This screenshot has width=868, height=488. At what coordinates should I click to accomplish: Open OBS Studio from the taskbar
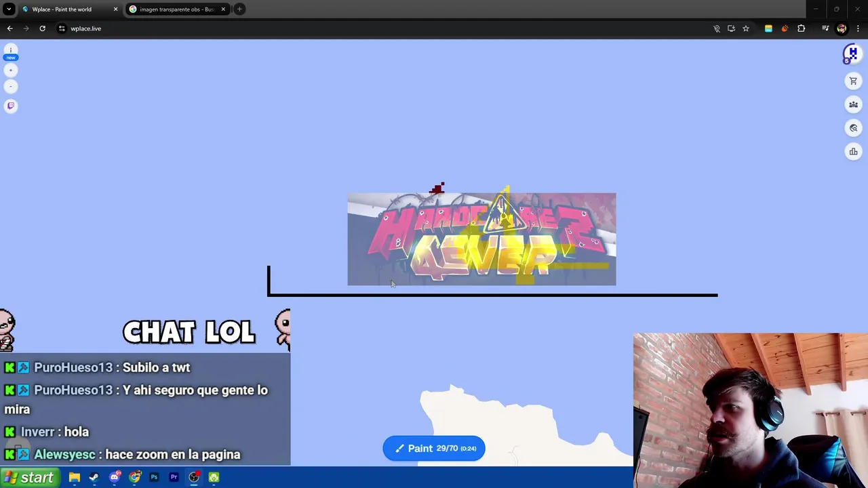click(x=194, y=478)
